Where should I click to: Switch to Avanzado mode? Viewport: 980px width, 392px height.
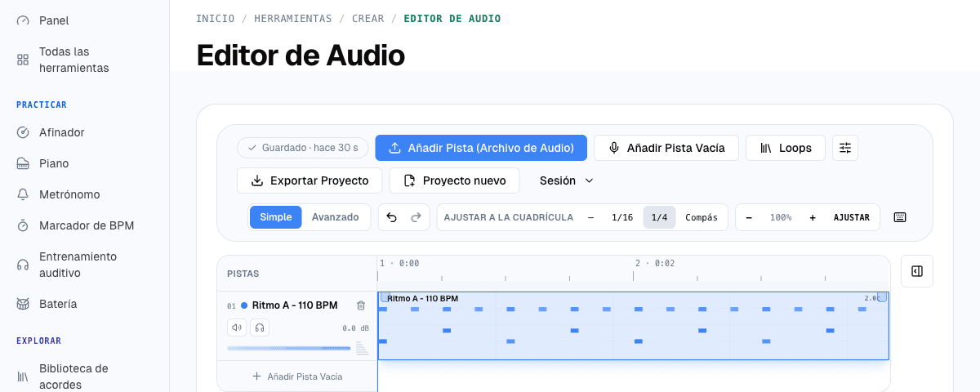pyautogui.click(x=335, y=217)
